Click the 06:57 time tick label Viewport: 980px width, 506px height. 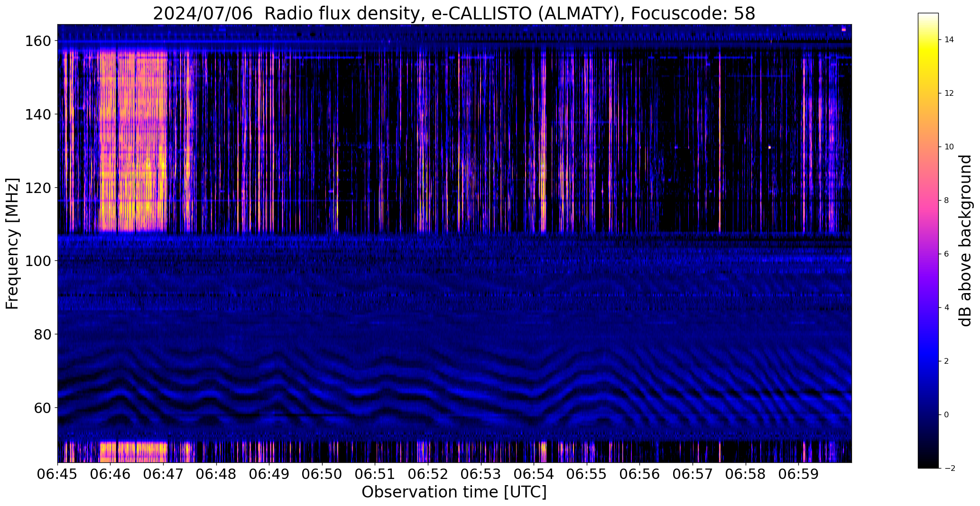click(x=693, y=474)
